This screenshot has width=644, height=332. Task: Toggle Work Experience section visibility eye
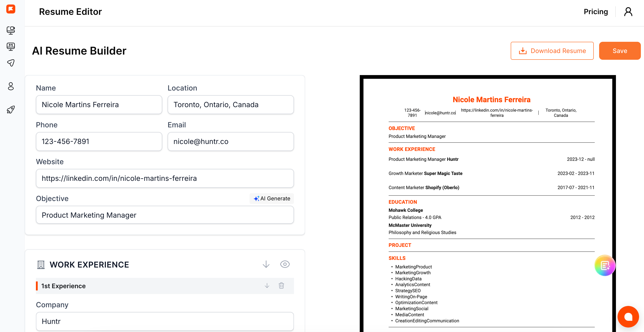(285, 264)
